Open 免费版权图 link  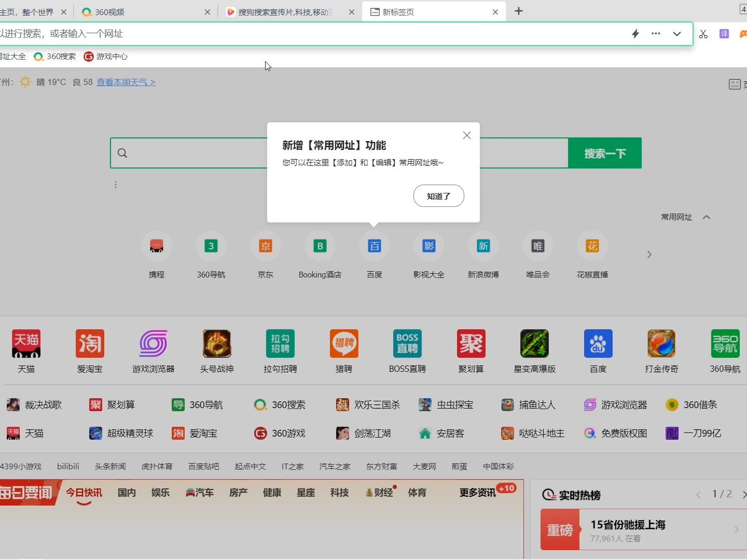click(x=615, y=433)
